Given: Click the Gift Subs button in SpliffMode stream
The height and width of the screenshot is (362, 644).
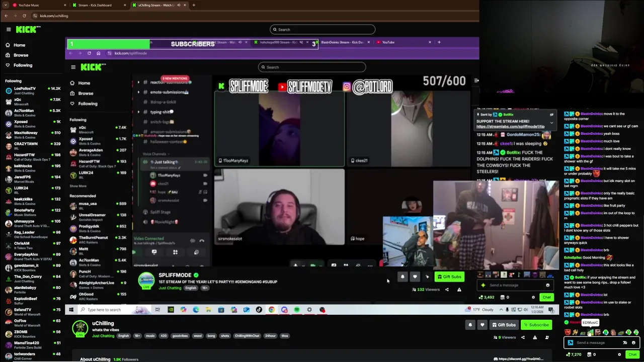Looking at the screenshot, I should (x=449, y=277).
